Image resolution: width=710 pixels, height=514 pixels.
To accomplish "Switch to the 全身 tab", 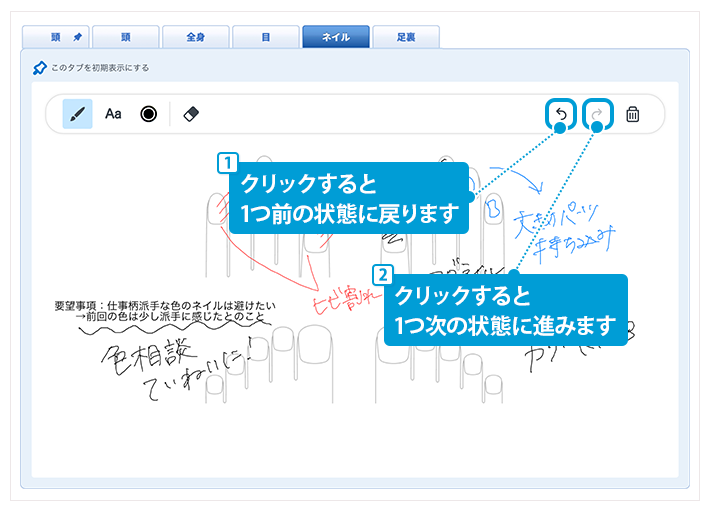I will [196, 37].
